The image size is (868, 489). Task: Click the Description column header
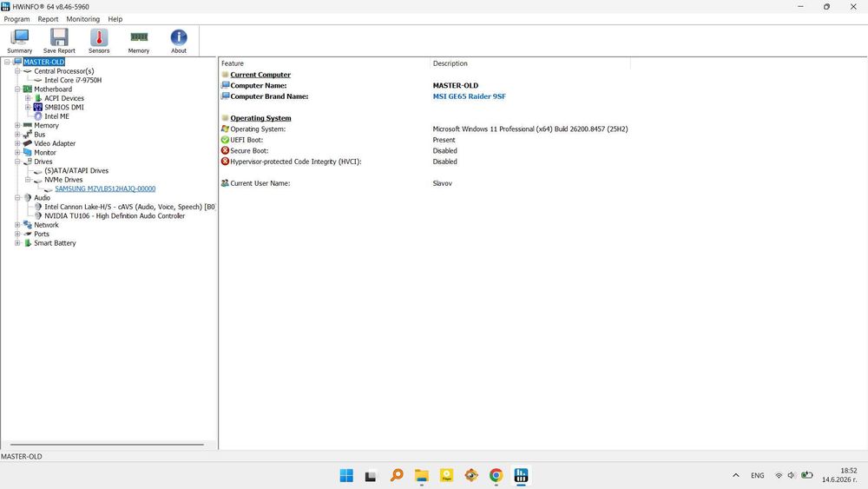(x=530, y=63)
